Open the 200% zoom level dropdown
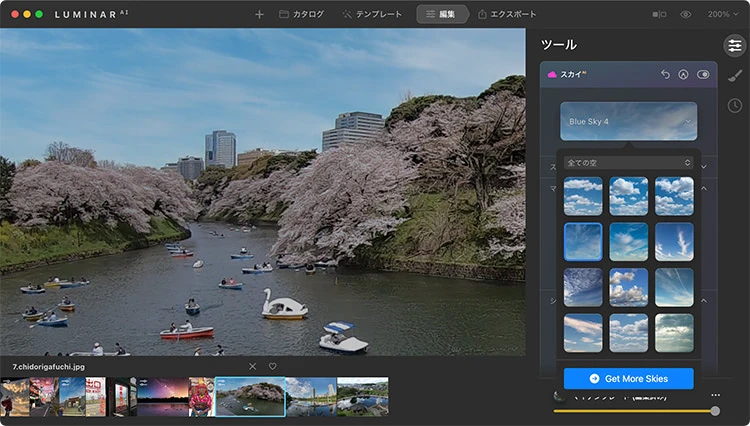750x426 pixels. (722, 15)
